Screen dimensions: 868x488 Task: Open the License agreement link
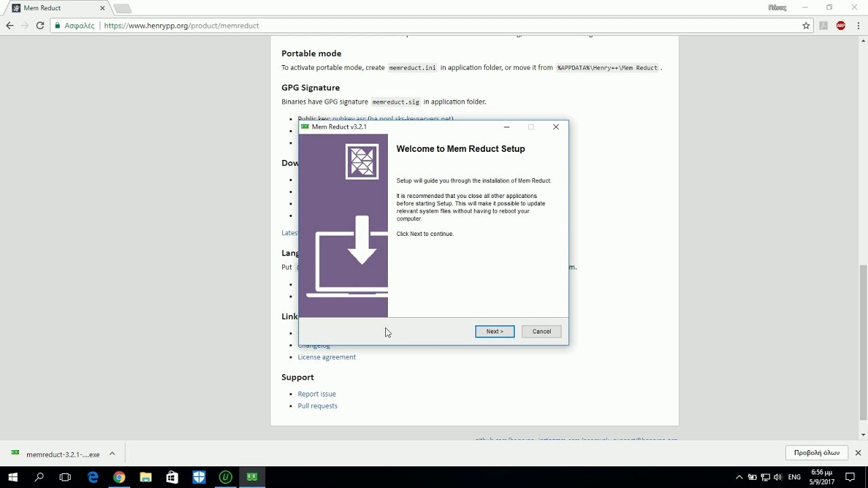click(327, 357)
